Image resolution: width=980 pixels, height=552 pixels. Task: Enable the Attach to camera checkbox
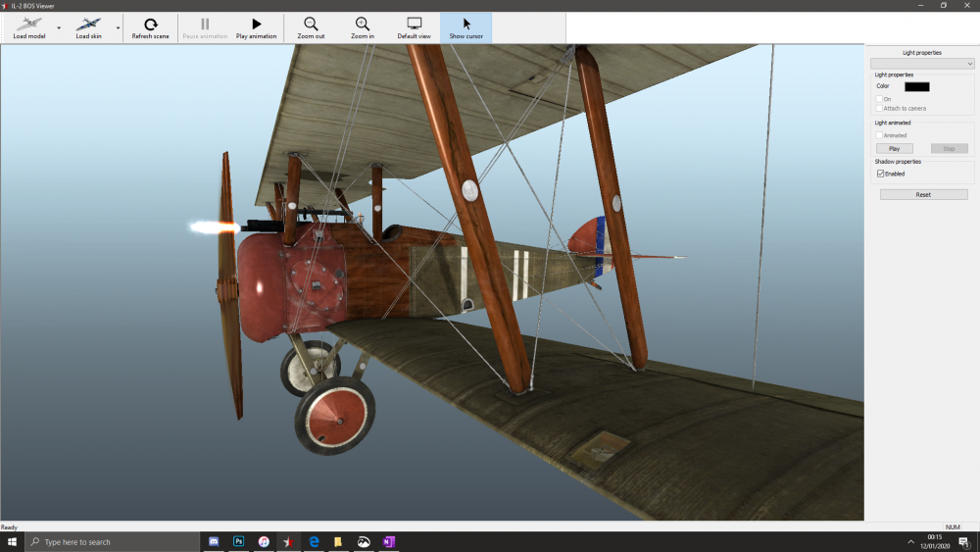pyautogui.click(x=880, y=108)
